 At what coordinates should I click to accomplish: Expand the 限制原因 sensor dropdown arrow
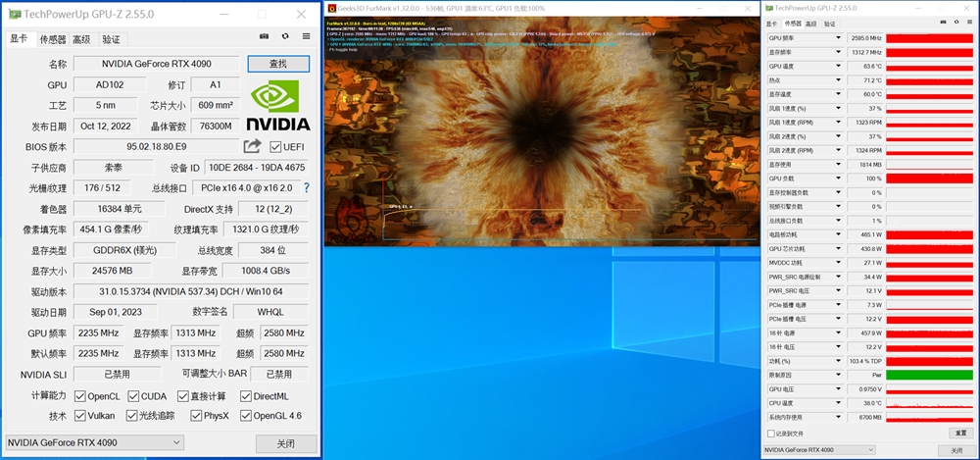coord(838,375)
